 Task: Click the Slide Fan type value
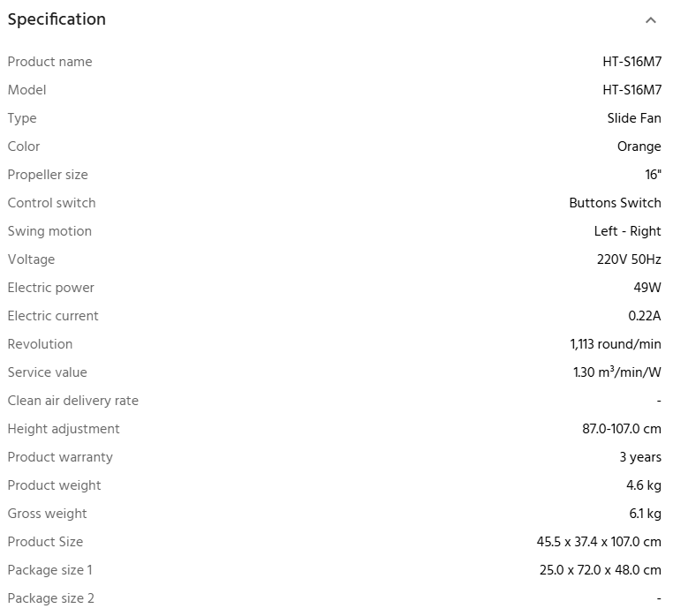634,118
